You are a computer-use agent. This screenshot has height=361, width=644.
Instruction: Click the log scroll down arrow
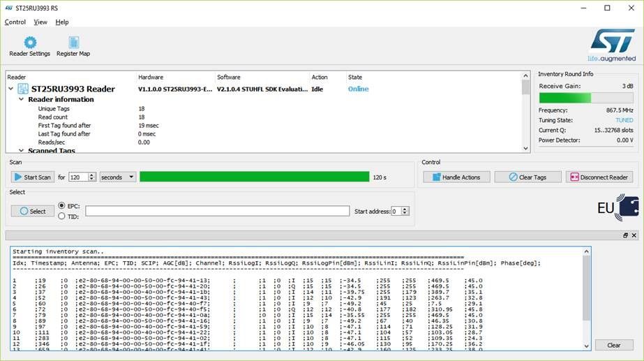587,346
